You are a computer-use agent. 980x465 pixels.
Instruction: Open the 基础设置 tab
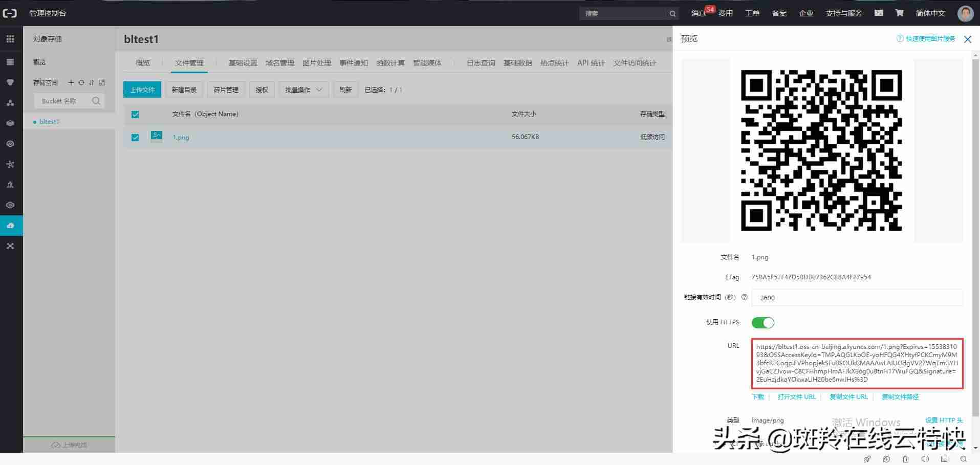243,63
